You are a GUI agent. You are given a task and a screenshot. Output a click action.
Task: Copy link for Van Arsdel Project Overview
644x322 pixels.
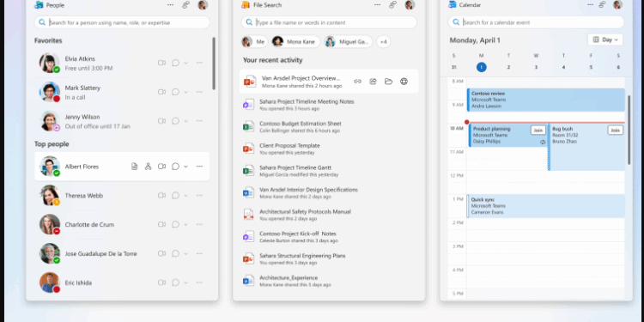358,82
